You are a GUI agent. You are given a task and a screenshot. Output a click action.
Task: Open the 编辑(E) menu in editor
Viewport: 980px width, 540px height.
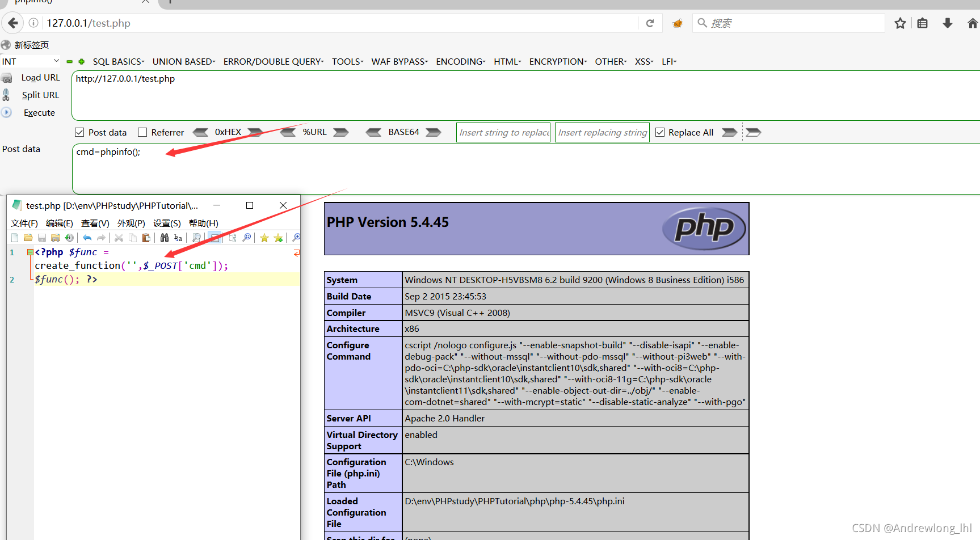click(x=60, y=223)
